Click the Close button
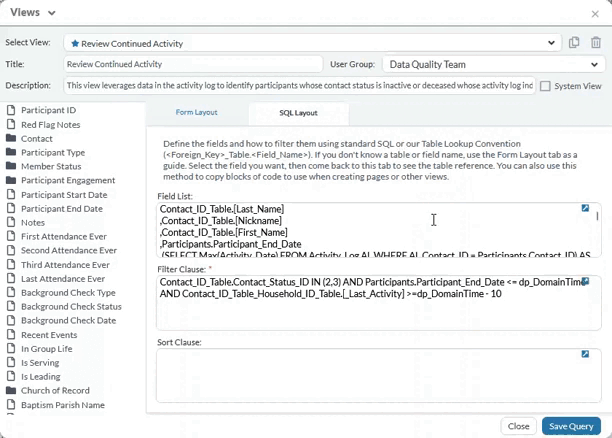This screenshot has height=438, width=612. click(518, 426)
